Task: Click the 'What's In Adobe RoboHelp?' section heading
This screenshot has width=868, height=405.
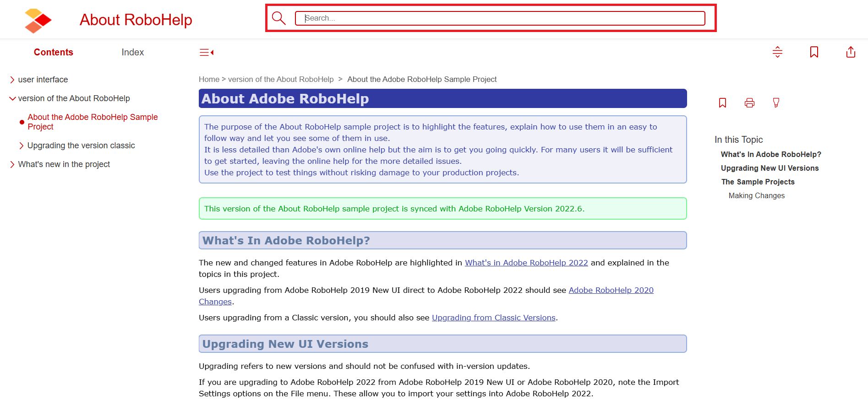Action: [x=286, y=240]
